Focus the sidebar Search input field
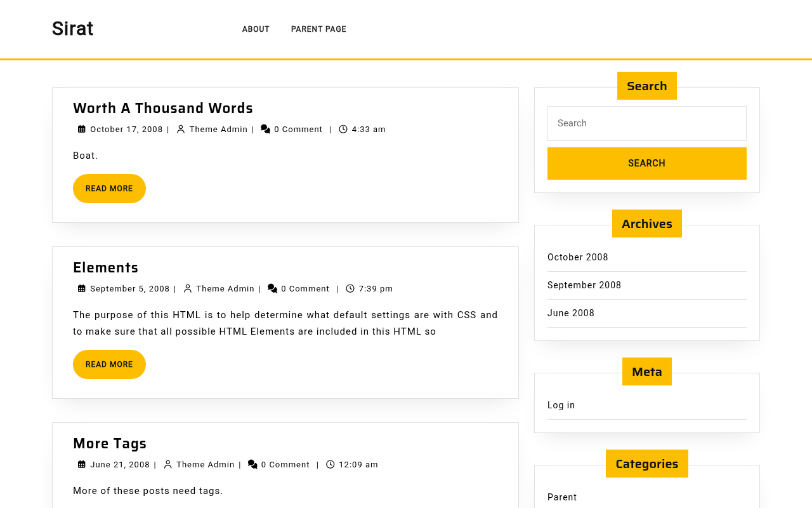812x508 pixels. (647, 123)
